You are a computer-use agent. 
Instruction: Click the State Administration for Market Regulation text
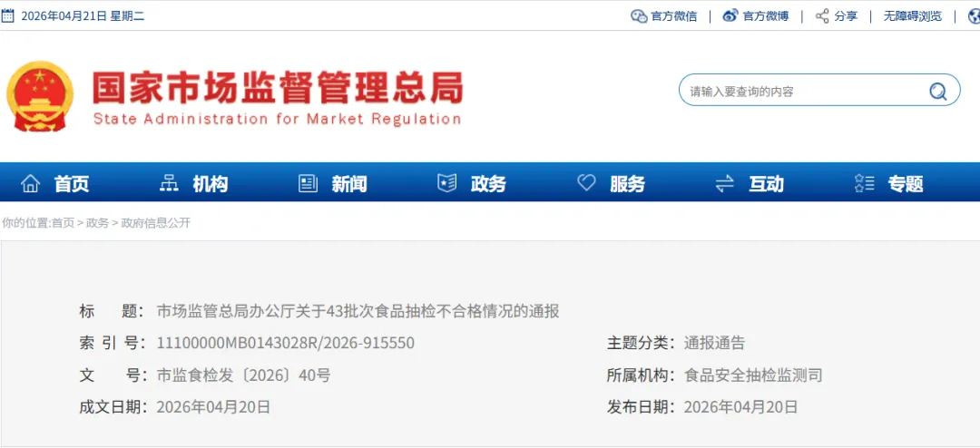pos(278,119)
